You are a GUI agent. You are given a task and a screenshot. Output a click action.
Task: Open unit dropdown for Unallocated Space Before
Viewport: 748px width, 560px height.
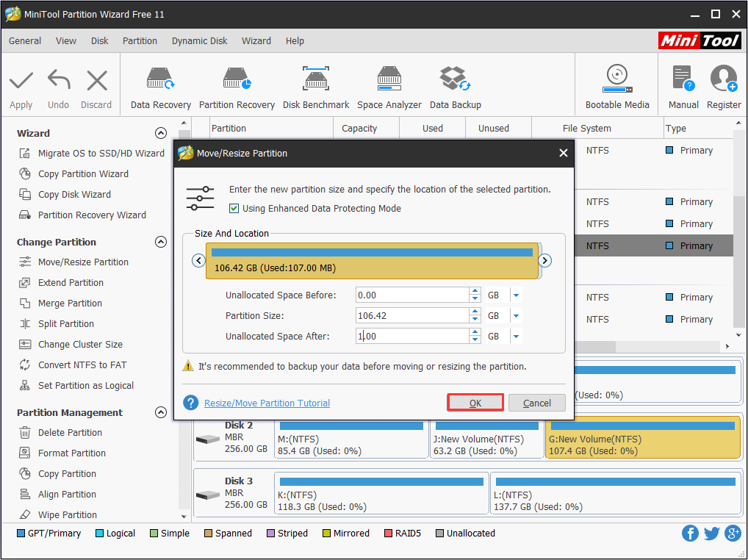tap(516, 295)
